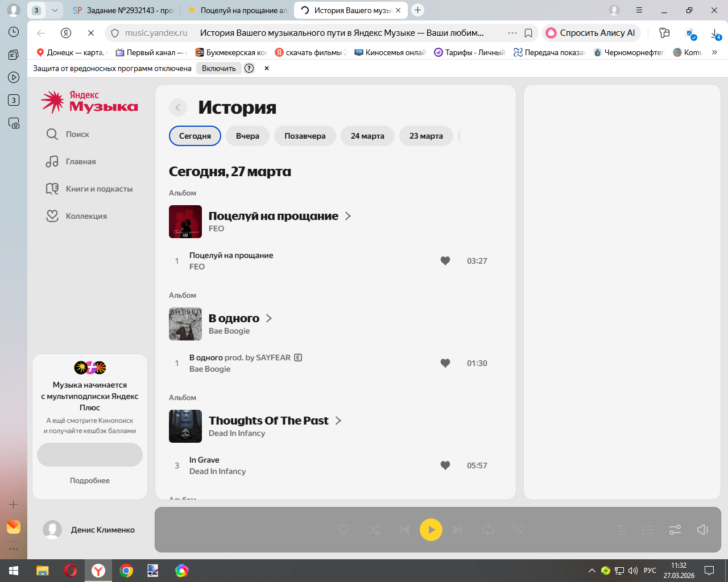This screenshot has height=582, width=728.
Task: Select the Вчера history tab
Action: [x=247, y=136]
